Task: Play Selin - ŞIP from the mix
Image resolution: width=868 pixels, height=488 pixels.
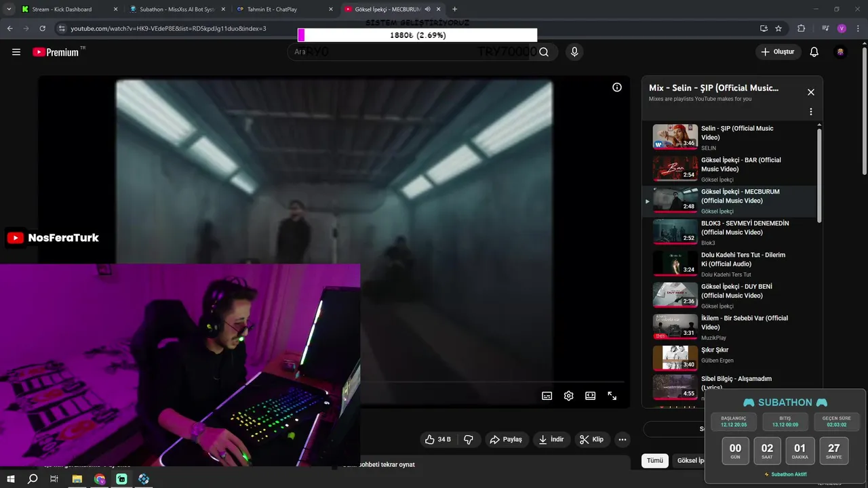Action: [729, 138]
